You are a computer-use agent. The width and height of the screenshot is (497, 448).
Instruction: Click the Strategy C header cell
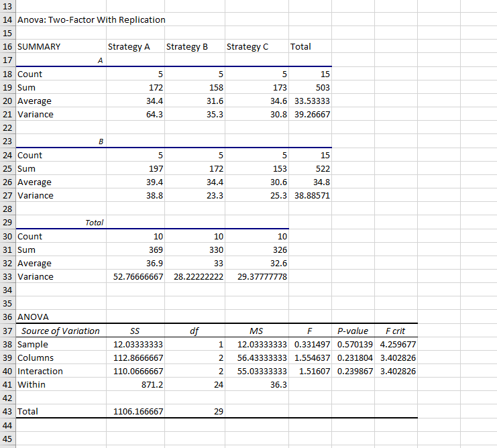tap(247, 47)
